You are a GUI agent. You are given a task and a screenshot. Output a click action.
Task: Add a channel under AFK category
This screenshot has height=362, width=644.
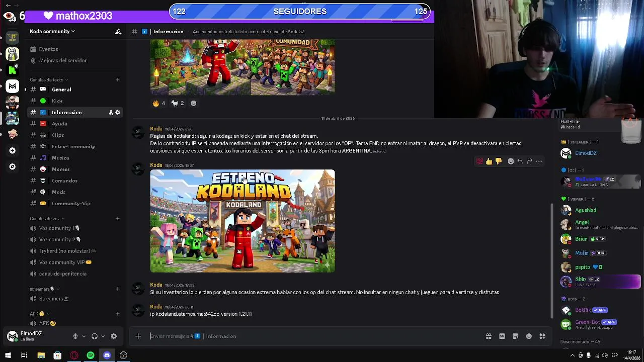click(x=118, y=314)
